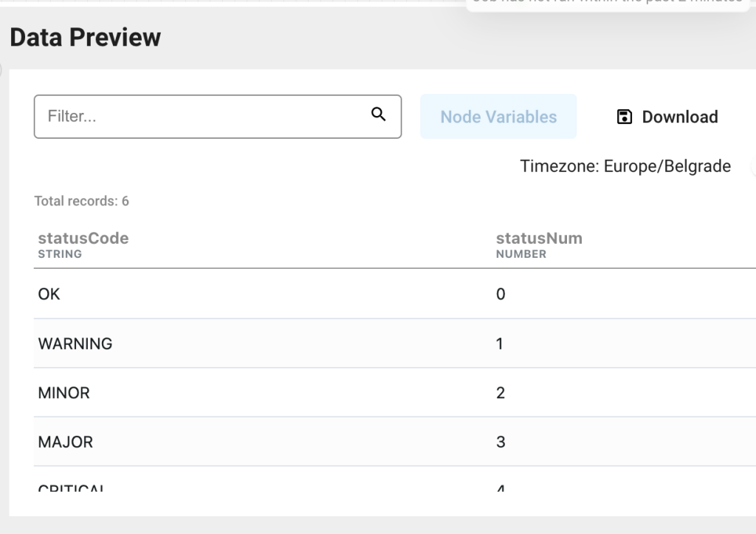Click the Timezone Europe/Belgrade label
756x534 pixels.
625,166
